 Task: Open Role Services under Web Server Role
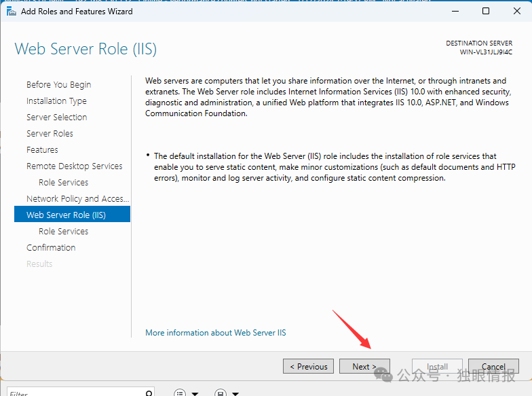[64, 231]
